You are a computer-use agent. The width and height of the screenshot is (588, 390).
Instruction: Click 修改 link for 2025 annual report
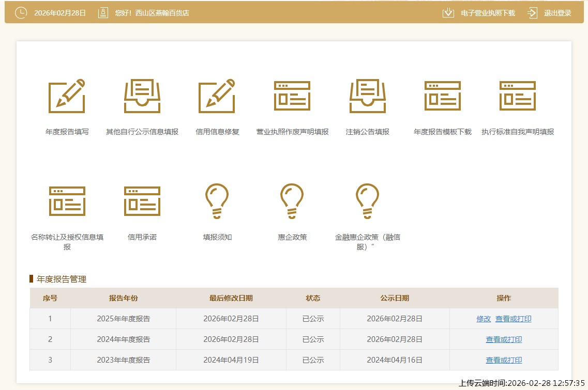[x=484, y=319]
